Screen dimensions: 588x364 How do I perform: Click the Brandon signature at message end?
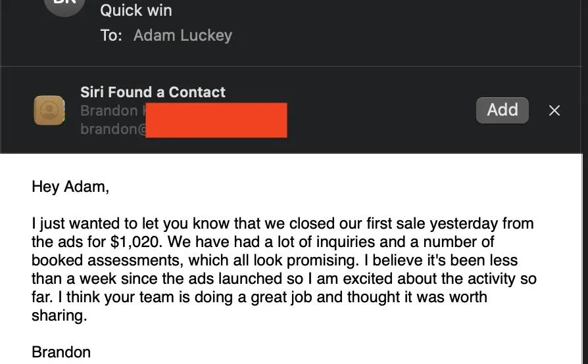pyautogui.click(x=61, y=352)
